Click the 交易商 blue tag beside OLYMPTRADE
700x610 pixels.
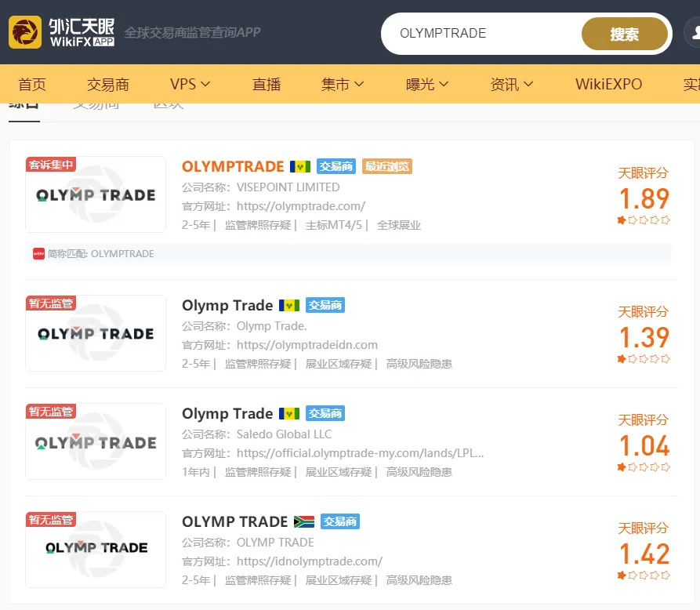tap(336, 166)
